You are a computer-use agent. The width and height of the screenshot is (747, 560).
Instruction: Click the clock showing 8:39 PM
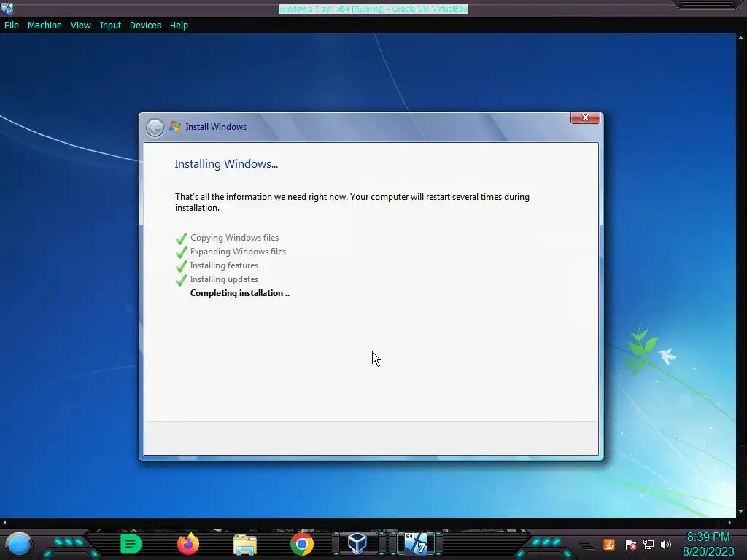pyautogui.click(x=708, y=537)
